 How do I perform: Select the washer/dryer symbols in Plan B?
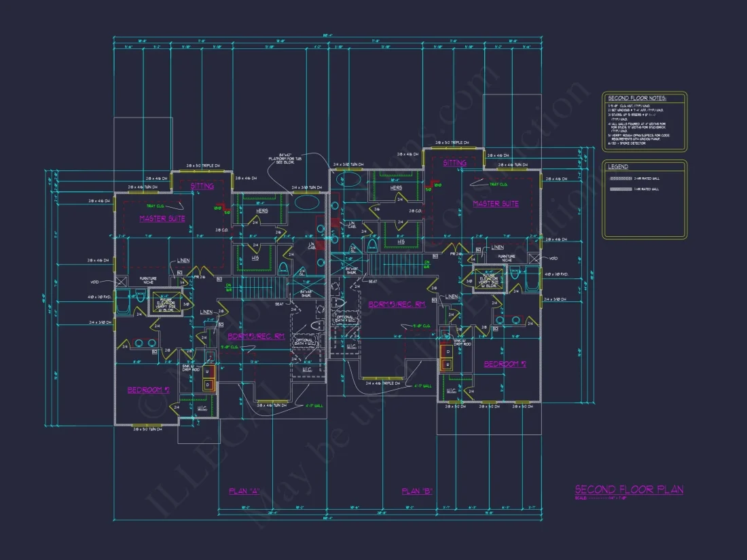pos(448,357)
